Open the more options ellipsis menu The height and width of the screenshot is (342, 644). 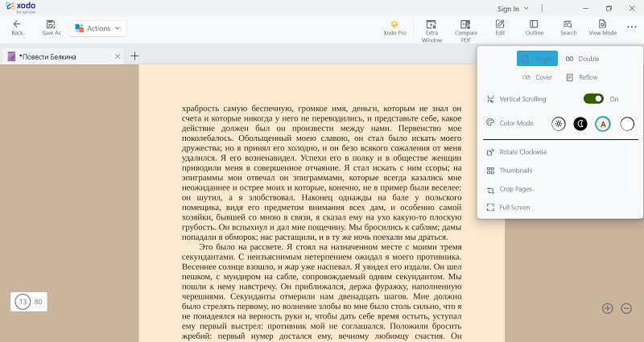(x=632, y=27)
